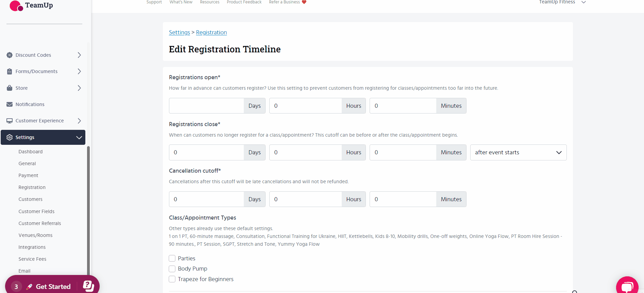Open the help question mark icon
This screenshot has width=644, height=293.
click(x=88, y=286)
